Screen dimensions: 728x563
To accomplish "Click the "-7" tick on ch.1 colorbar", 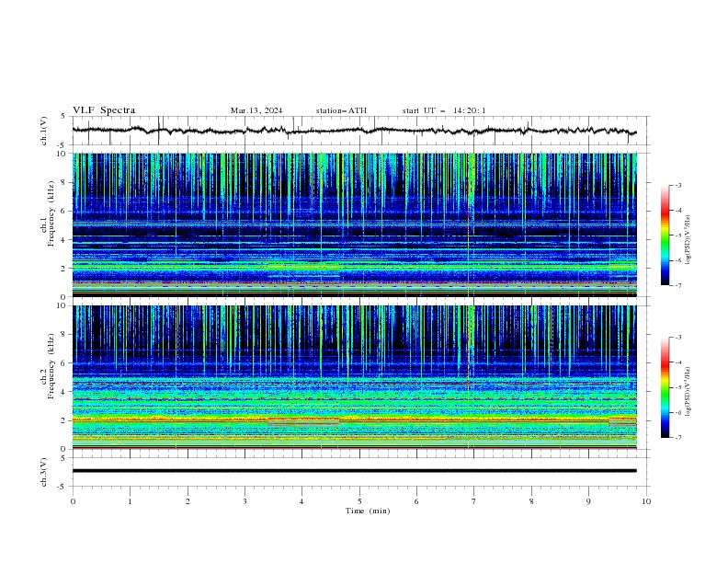I will coord(677,285).
